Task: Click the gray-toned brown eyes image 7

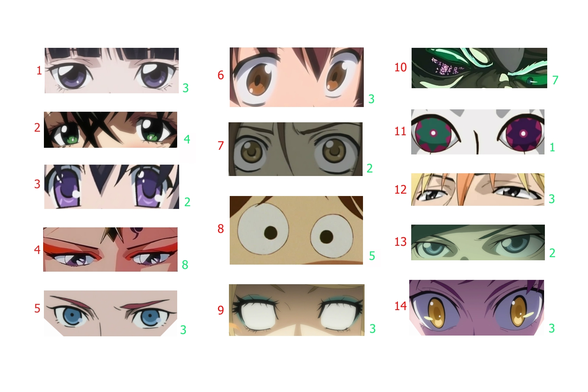Action: click(x=296, y=149)
